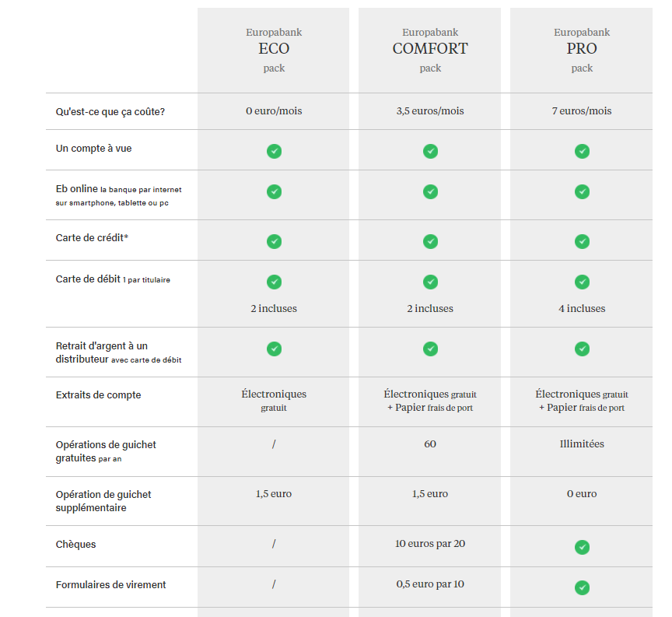
Task: Click ECO pack checkmark for Carte de débit
Action: tap(274, 282)
